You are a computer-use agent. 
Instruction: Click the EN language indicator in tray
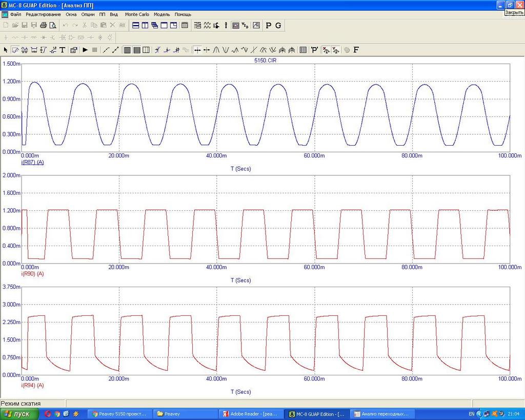(472, 414)
